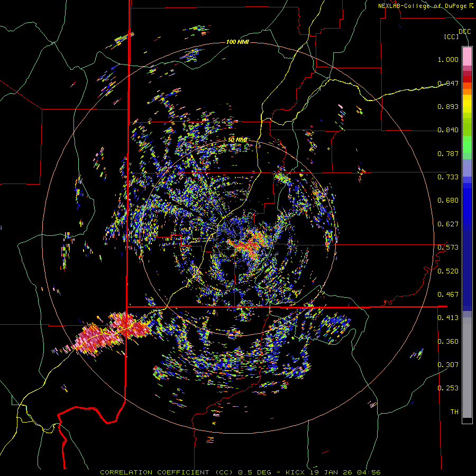Select the 0.307 scale value
This screenshot has width=476, height=476.
tap(448, 365)
